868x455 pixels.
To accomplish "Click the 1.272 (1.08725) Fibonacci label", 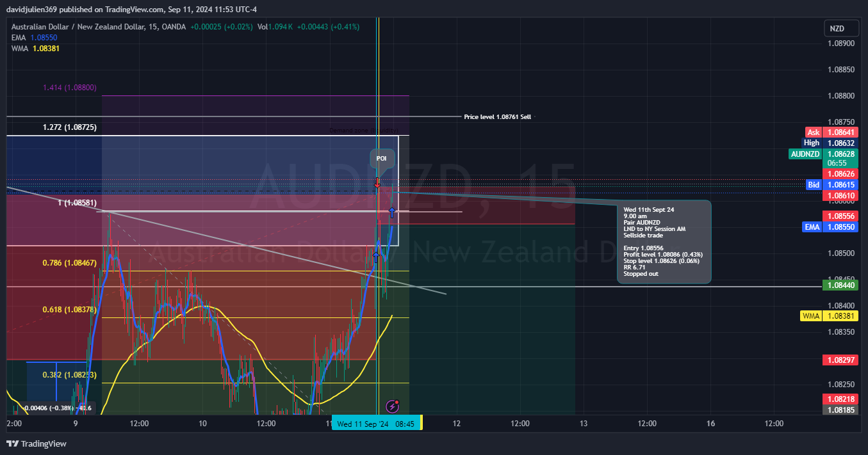I will coord(70,127).
